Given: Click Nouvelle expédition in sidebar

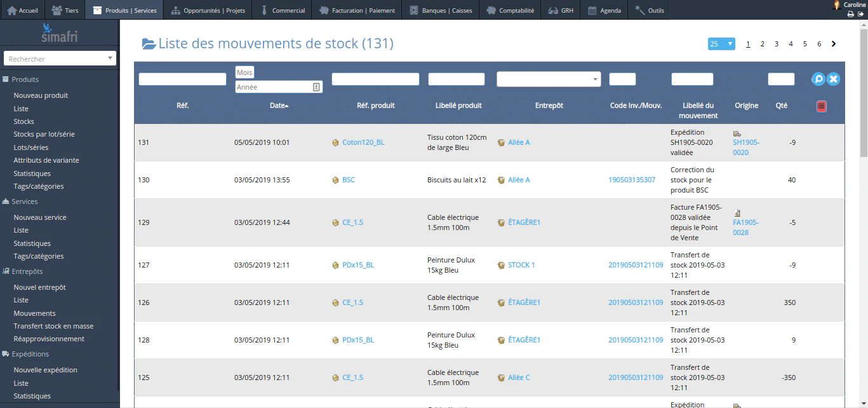Looking at the screenshot, I should [46, 370].
